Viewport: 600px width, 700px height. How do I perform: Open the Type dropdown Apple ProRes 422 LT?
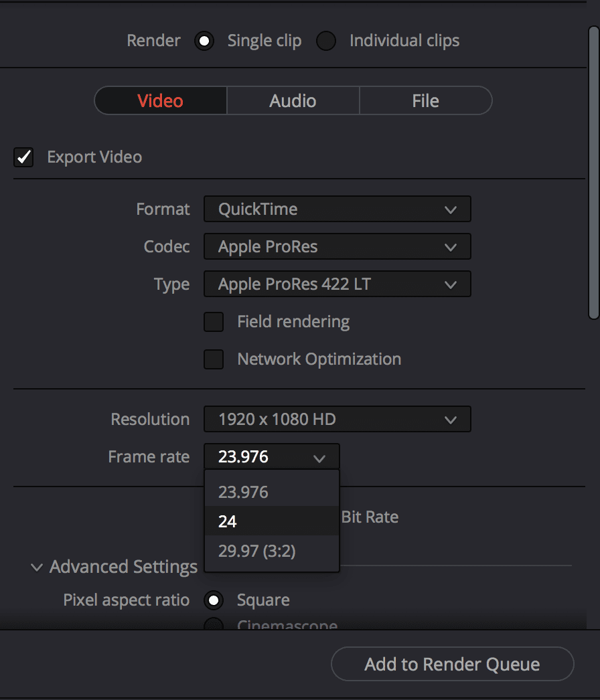coord(337,284)
